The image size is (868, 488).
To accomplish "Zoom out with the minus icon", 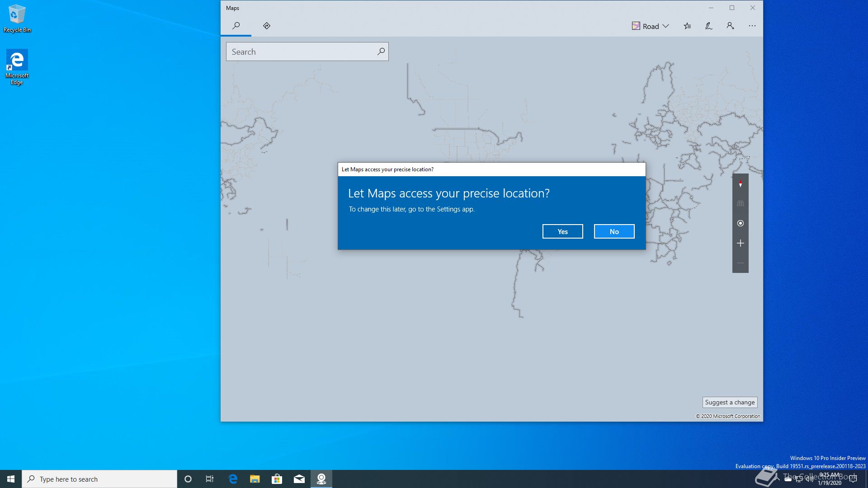I will [x=741, y=263].
